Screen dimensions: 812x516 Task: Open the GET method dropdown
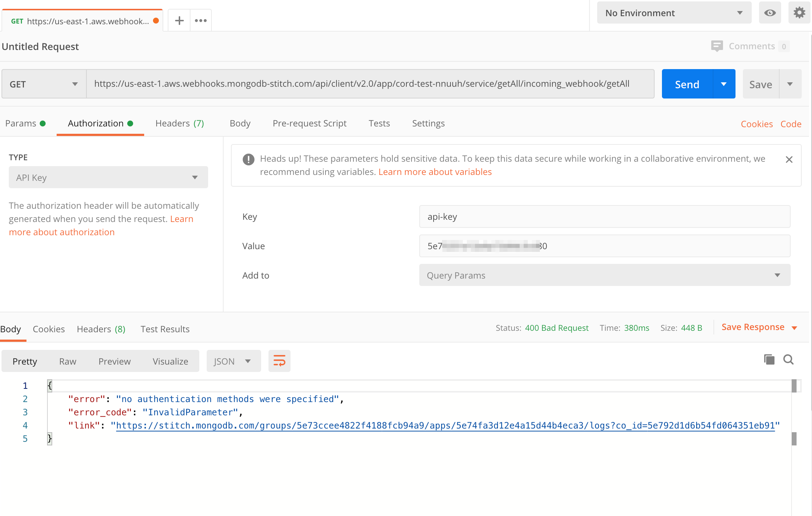tap(44, 84)
